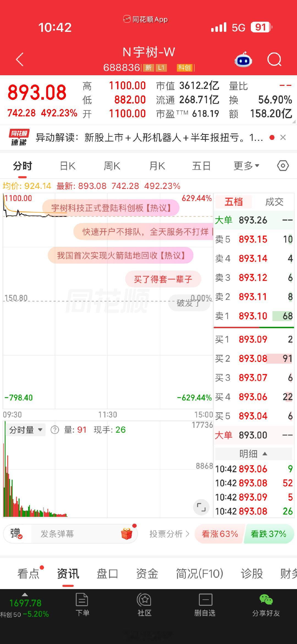Select 买2 price 893.08 row
Image resolution: width=297 pixels, height=644 pixels.
(254, 358)
